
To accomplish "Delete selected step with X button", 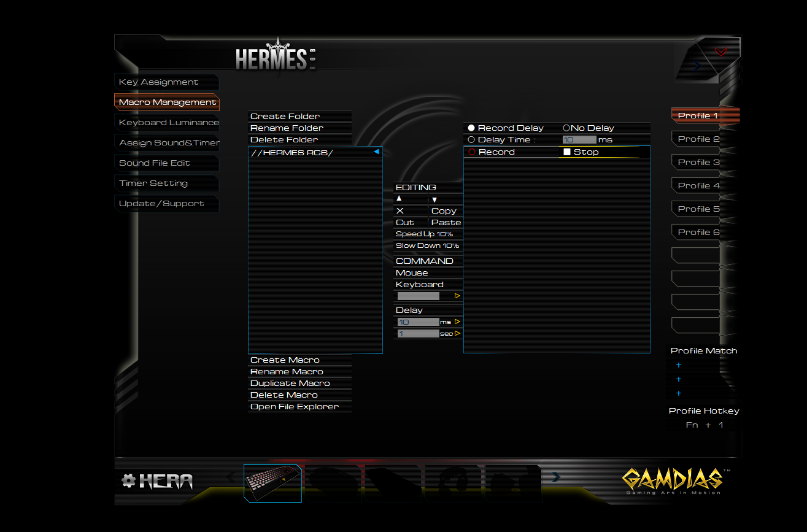I will 400,210.
